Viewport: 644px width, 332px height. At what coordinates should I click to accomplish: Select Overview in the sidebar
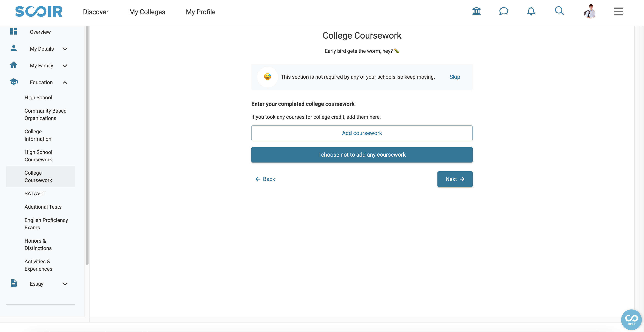40,32
